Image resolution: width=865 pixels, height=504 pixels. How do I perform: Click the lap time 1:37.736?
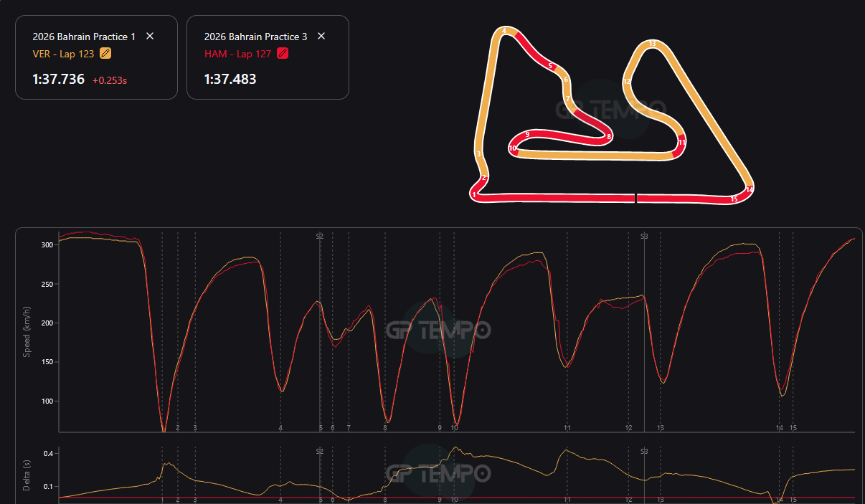(58, 80)
